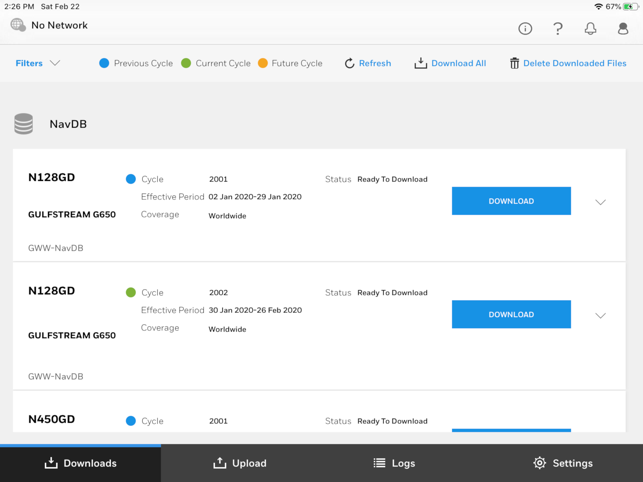Click green cycle dot for cycle 2002
643x482 pixels.
pos(130,292)
